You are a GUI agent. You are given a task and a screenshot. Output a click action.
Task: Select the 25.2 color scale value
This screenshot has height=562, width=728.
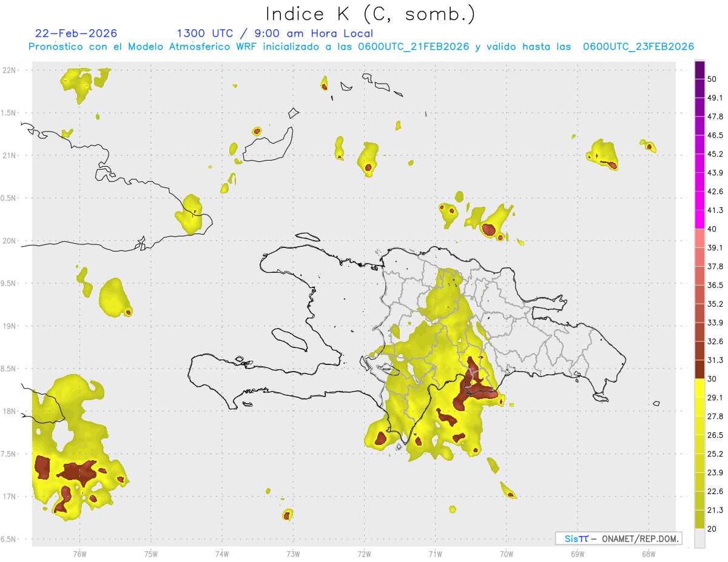[x=715, y=454]
